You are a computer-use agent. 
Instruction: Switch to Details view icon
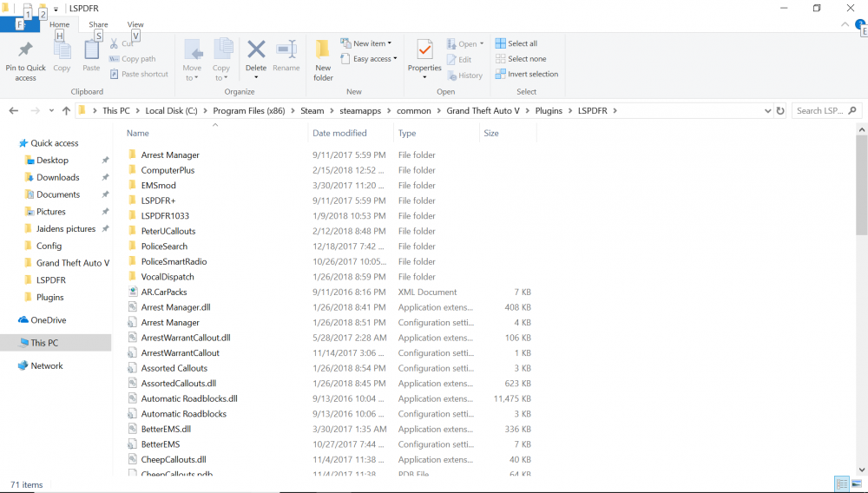[x=841, y=484]
